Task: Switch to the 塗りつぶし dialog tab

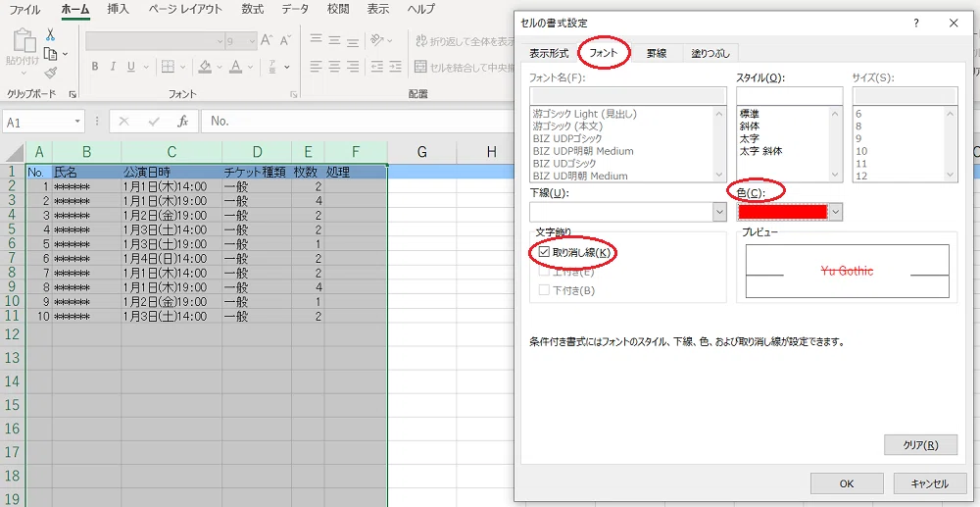Action: pyautogui.click(x=710, y=54)
